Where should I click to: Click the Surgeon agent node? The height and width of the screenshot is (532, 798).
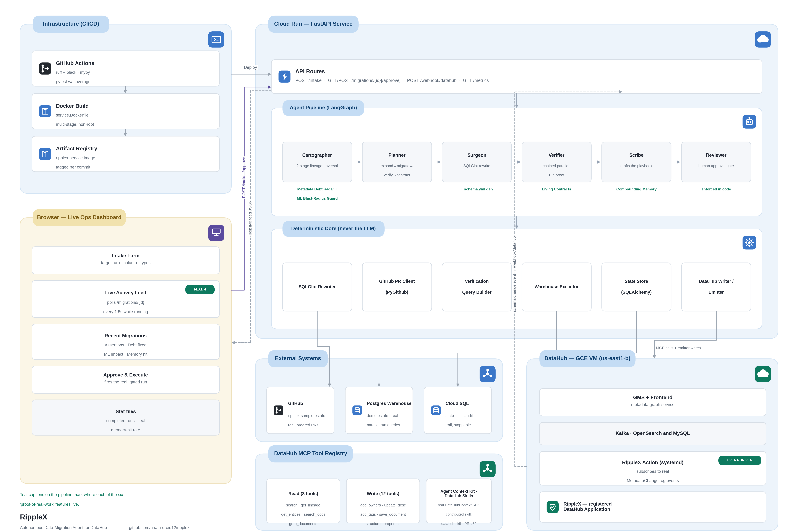click(477, 162)
